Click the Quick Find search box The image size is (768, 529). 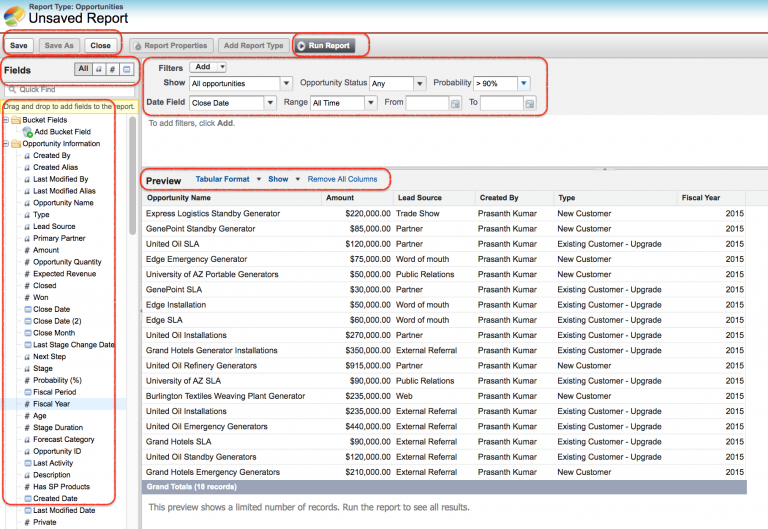70,90
